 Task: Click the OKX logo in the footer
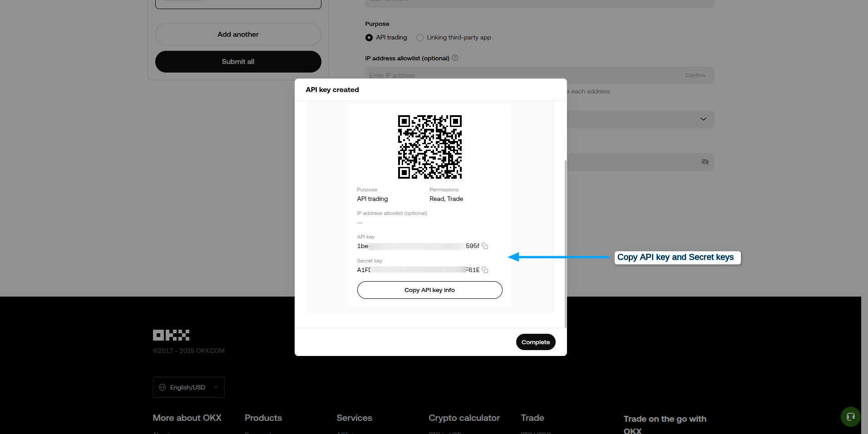[x=171, y=335]
